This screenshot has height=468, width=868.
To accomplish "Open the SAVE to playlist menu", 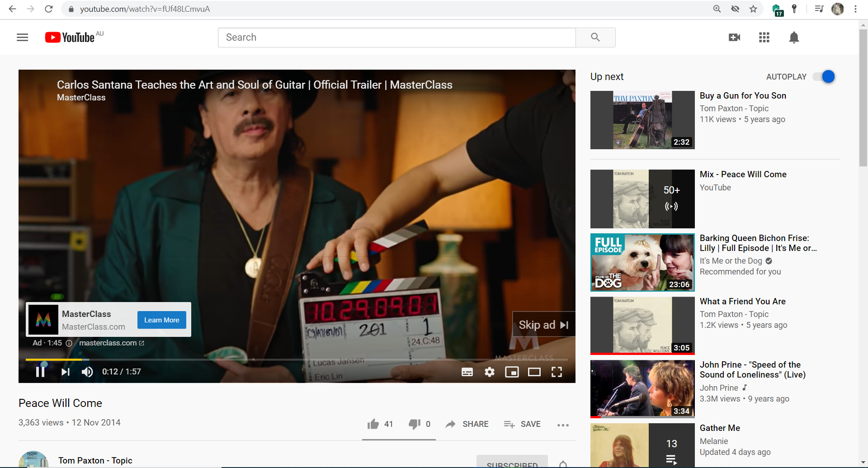I will [x=522, y=424].
